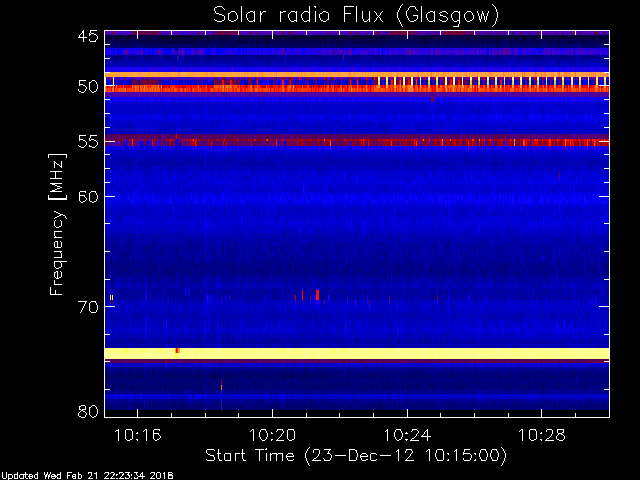Click the 70 MHz frequency axis label

pos(88,307)
